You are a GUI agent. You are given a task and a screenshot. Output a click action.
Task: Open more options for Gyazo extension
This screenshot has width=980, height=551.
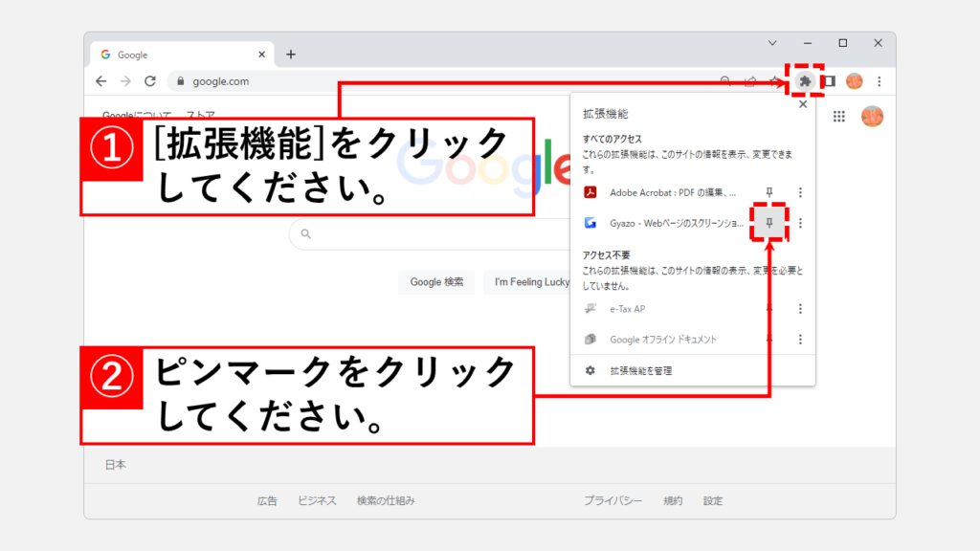click(800, 223)
